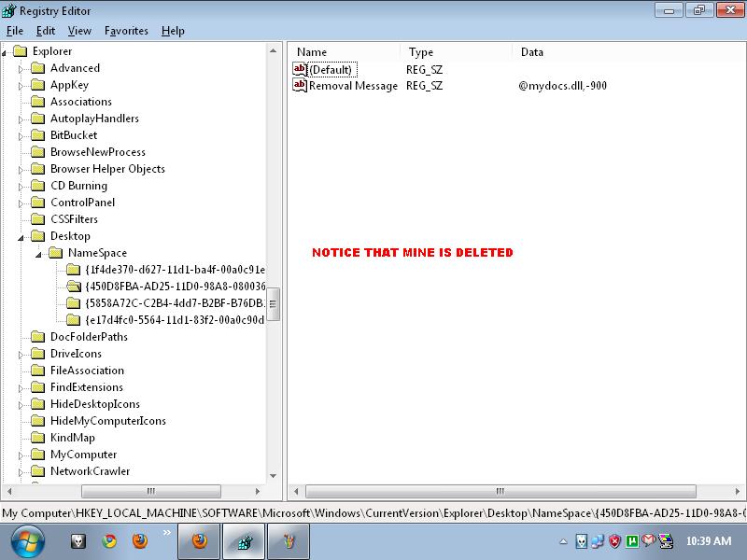Click the folder icon of the {5858A72C key
747x560 pixels.
[x=74, y=302]
